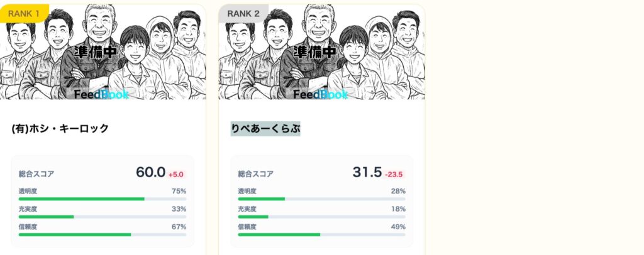Click the FeedBook logo on rank 1 image

101,94
